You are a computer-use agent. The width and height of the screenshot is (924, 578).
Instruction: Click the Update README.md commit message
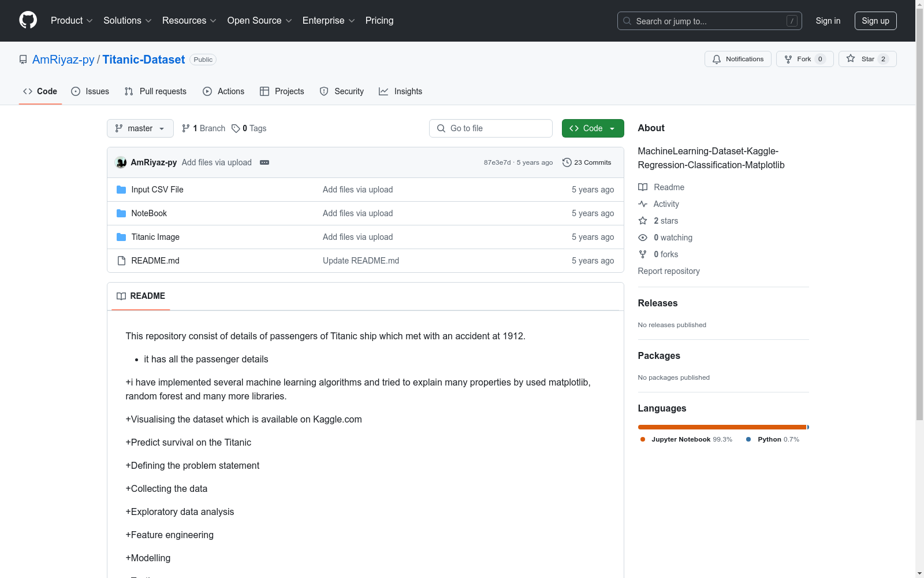click(x=361, y=261)
